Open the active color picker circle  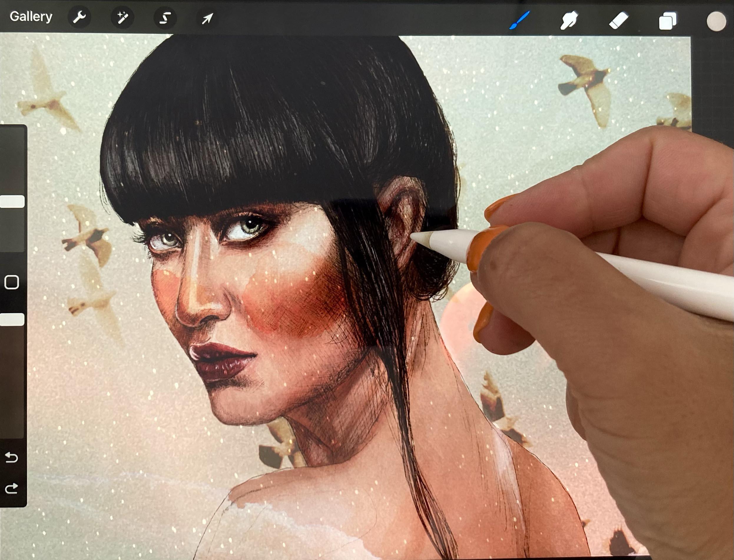click(x=716, y=21)
